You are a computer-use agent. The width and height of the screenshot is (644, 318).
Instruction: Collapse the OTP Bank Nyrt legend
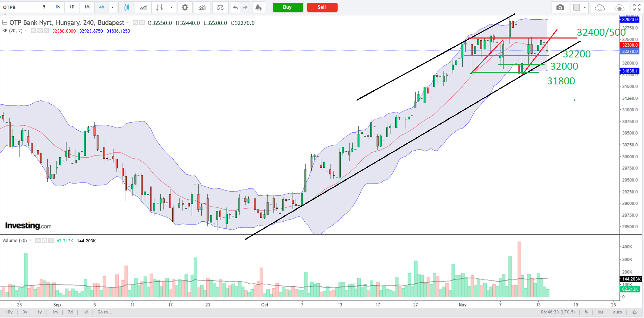[5, 23]
